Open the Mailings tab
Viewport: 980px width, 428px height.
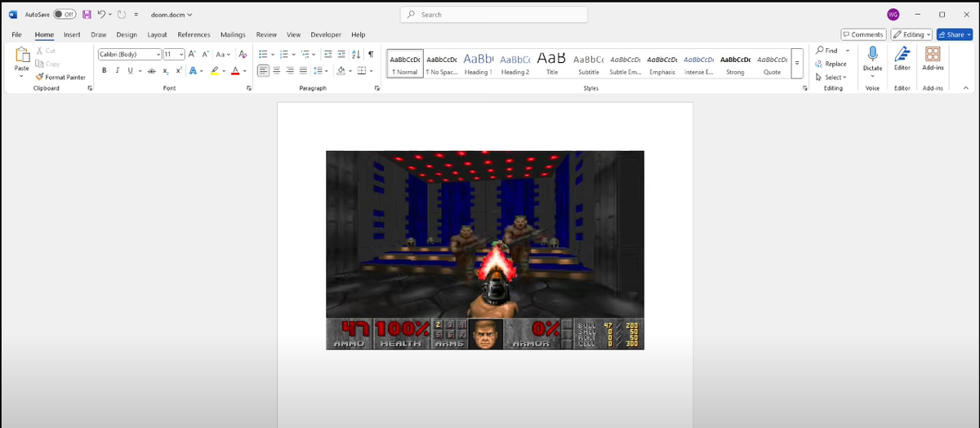click(x=233, y=34)
